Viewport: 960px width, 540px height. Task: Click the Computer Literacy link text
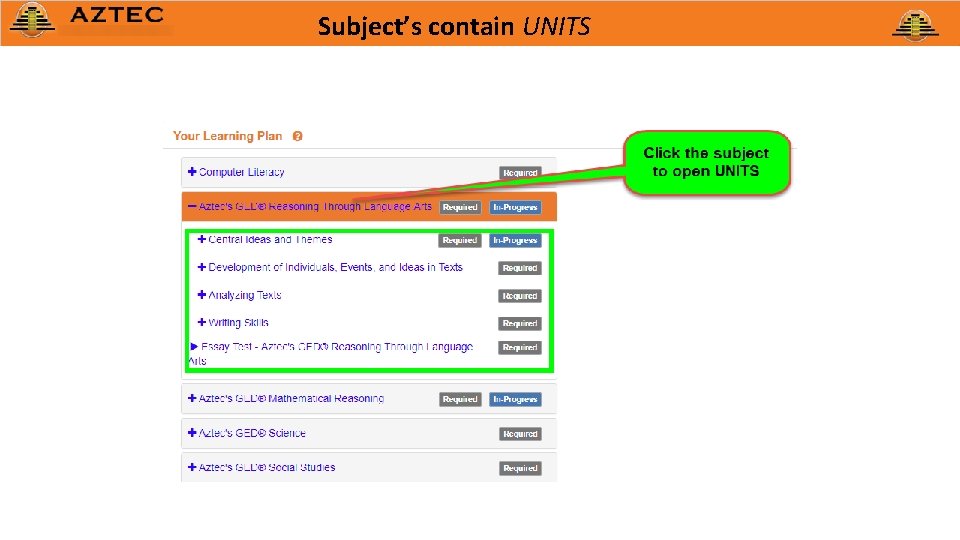coord(241,172)
